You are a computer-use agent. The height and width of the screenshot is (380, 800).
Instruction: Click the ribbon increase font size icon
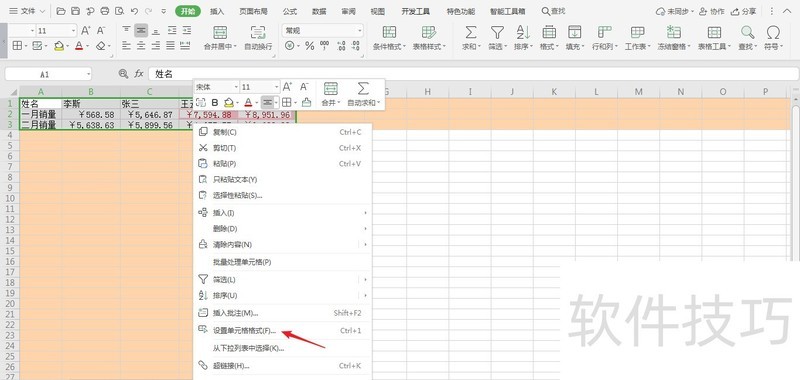click(x=86, y=31)
